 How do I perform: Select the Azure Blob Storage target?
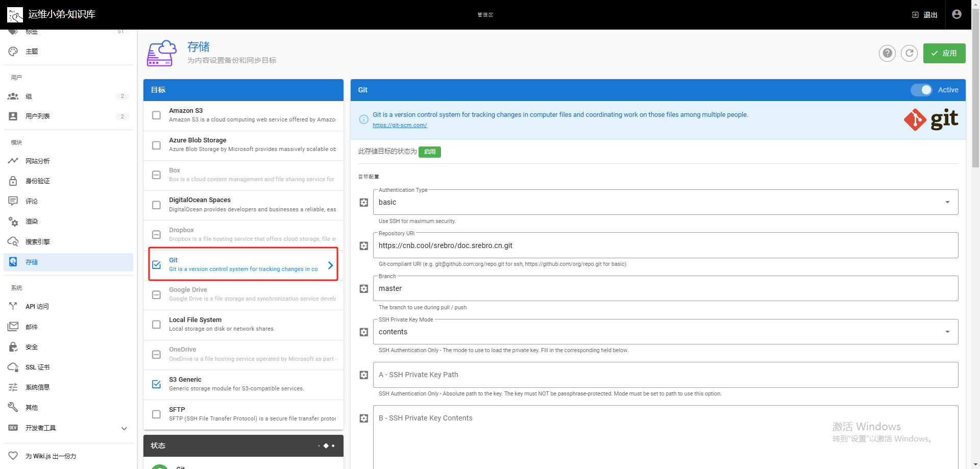pos(243,145)
